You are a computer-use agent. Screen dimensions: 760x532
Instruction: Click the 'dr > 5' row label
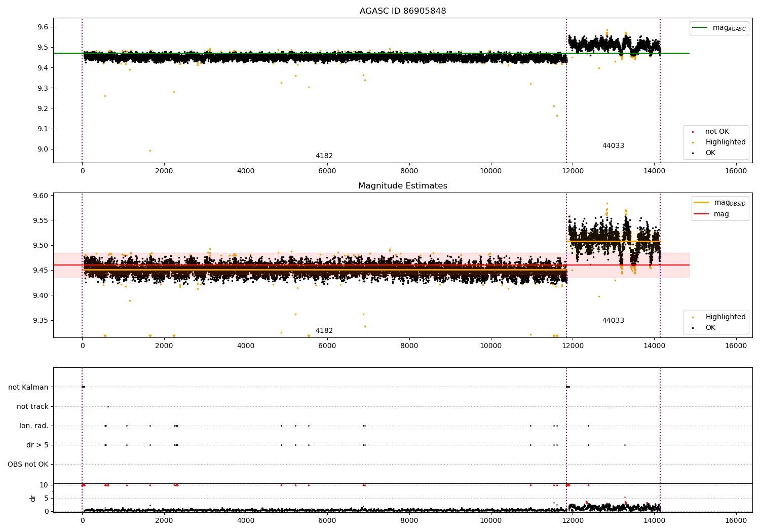[37, 445]
